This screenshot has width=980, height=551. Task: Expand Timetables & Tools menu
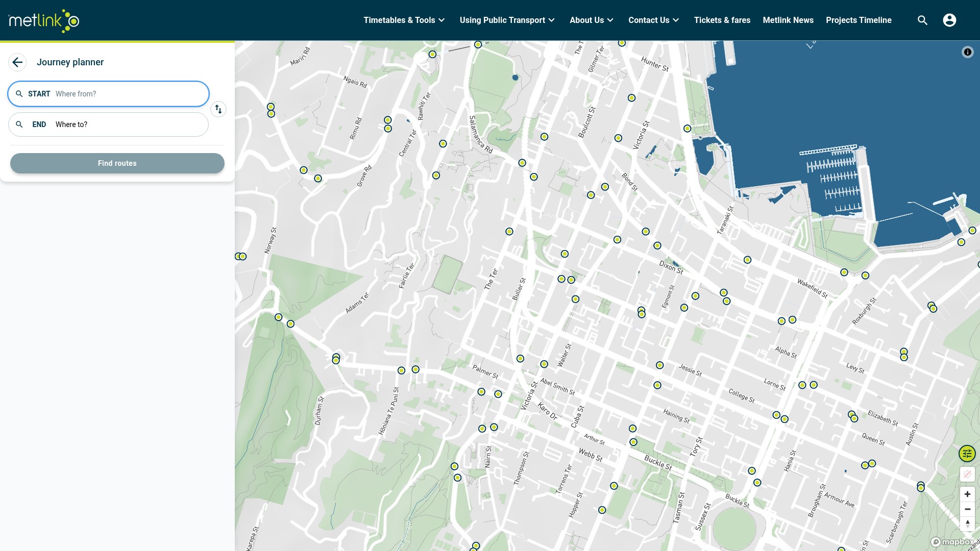pyautogui.click(x=404, y=20)
